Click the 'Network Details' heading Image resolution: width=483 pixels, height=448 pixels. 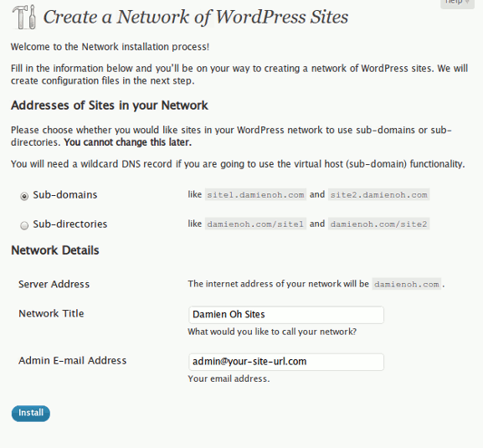pos(55,250)
